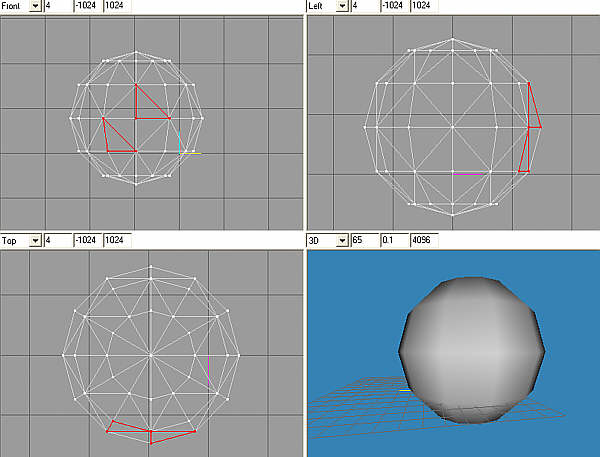
Task: Click the cyan axis line in Front view
Action: tap(179, 142)
